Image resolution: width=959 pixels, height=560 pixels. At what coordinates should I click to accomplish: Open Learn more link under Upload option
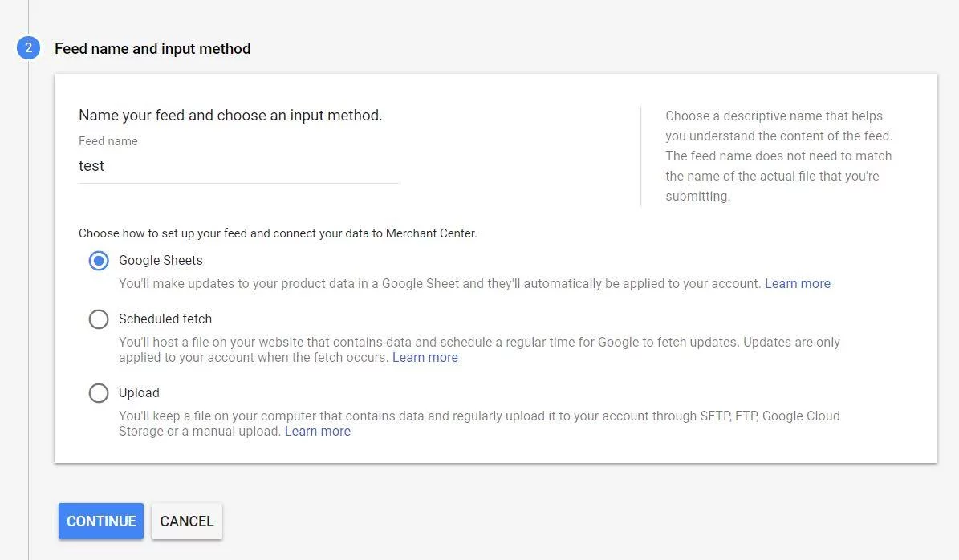click(317, 431)
